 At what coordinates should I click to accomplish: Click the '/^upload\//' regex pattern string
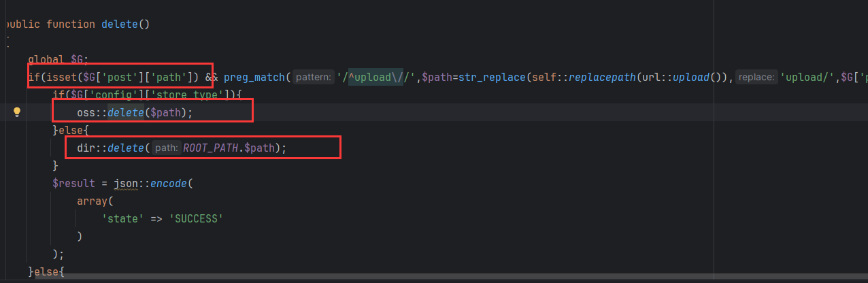click(378, 78)
